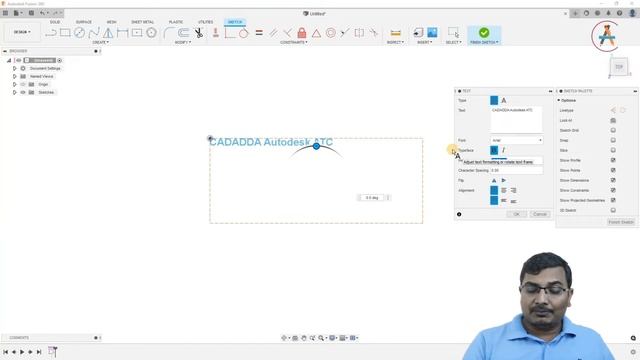Click OK in the Text dialog

pos(516,214)
